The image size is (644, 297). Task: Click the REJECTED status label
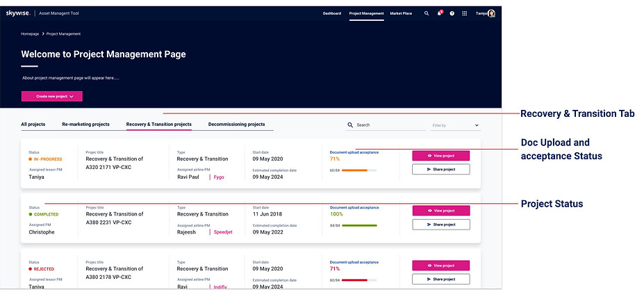44,269
